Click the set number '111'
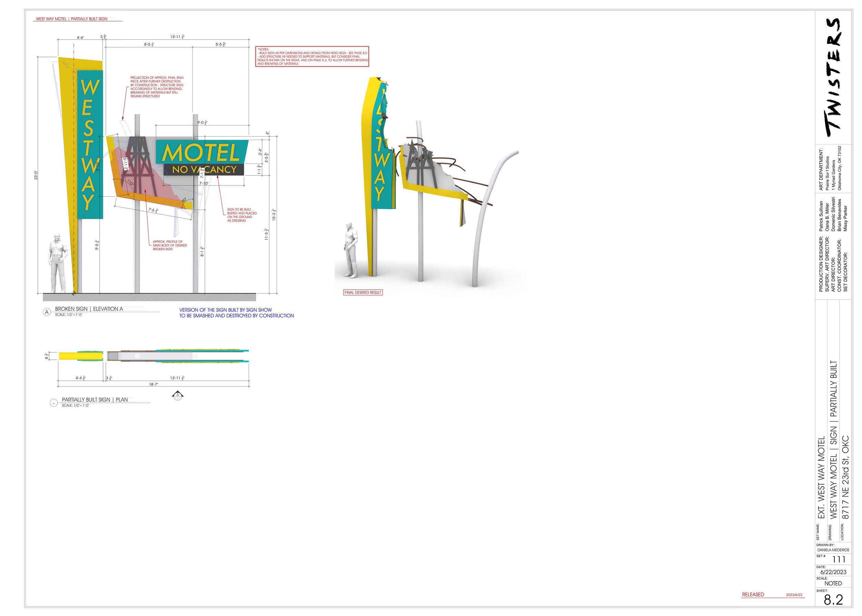862x616 pixels. point(839,559)
